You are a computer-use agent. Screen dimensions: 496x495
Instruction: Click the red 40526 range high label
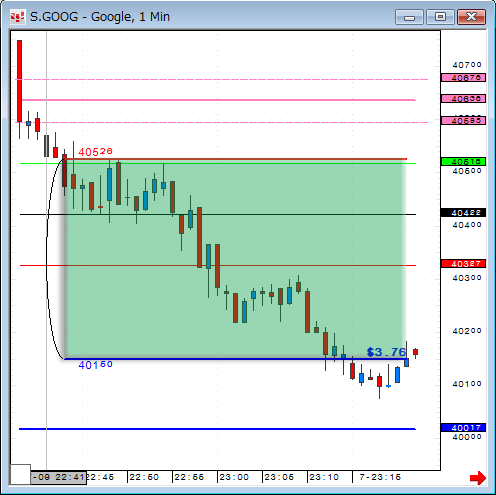click(95, 152)
